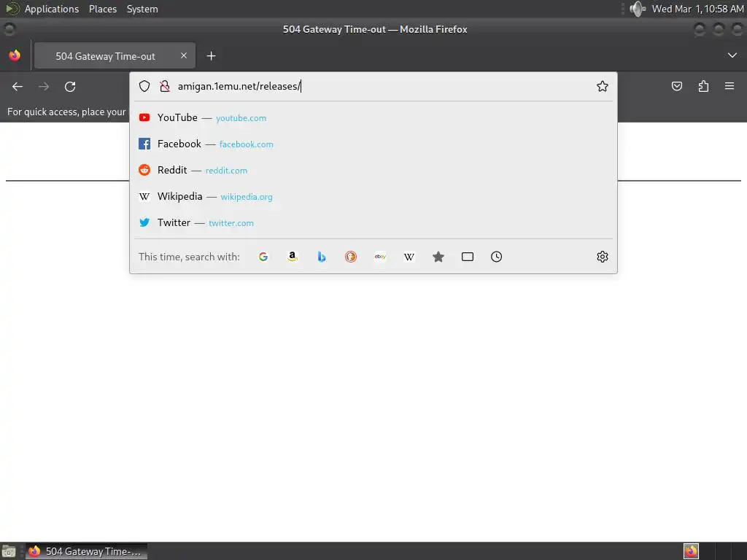This screenshot has width=747, height=560.
Task: Select the Reddit suggestion
Action: tap(373, 170)
